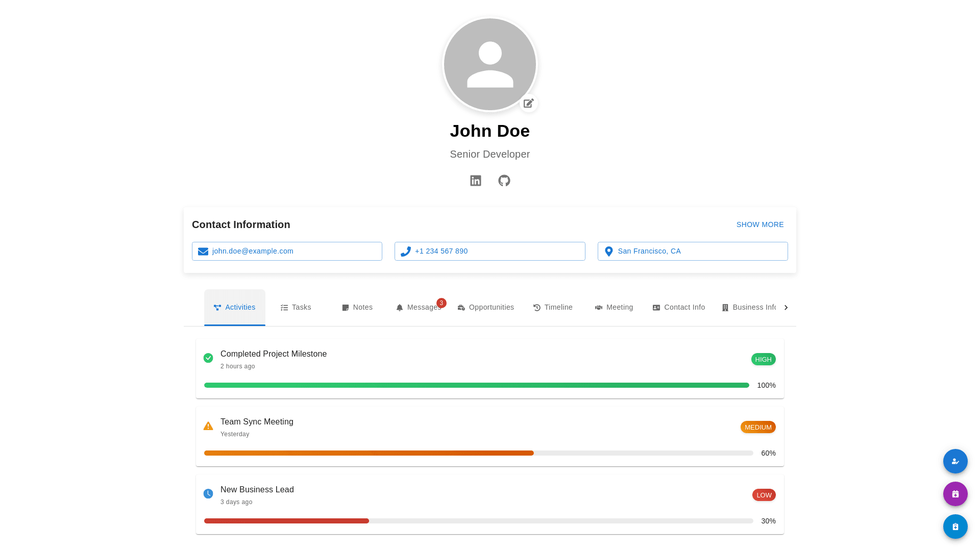980x551 pixels.
Task: Click the edit avatar pencil icon
Action: (528, 103)
